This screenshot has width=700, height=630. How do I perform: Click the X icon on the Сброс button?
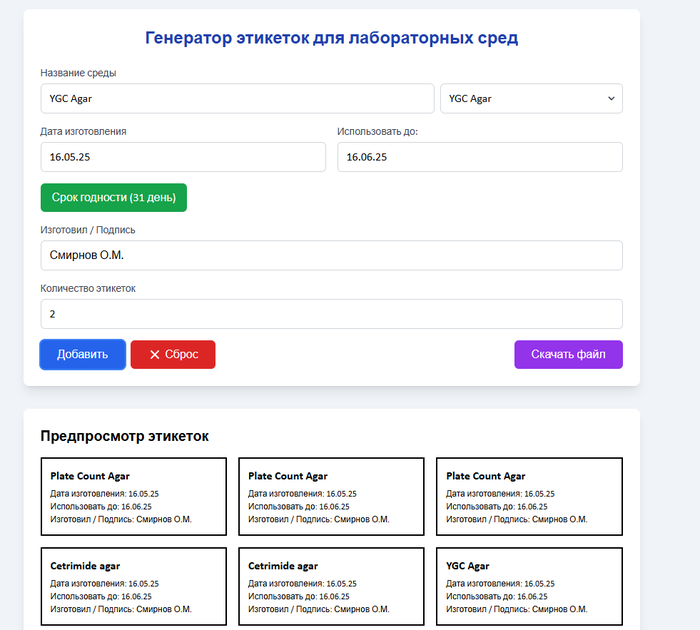pyautogui.click(x=155, y=355)
